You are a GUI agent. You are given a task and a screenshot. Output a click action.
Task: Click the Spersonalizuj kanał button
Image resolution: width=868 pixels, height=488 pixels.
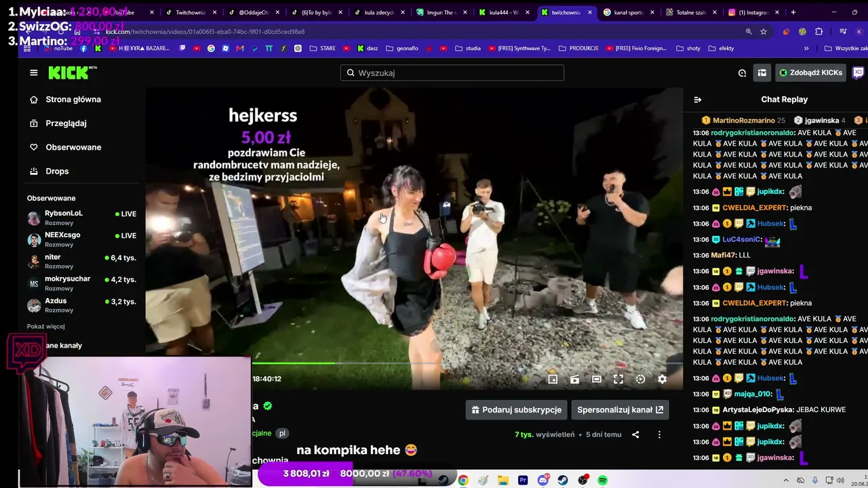620,409
